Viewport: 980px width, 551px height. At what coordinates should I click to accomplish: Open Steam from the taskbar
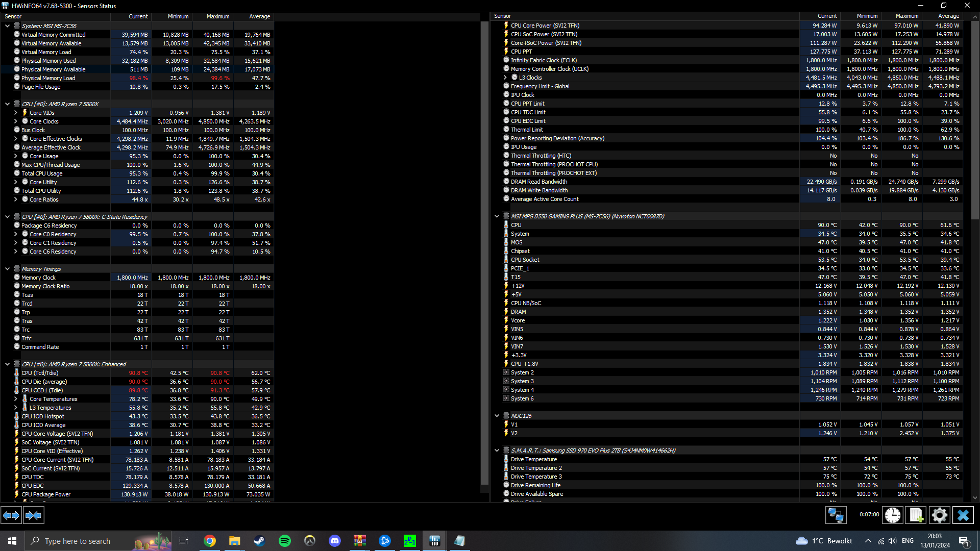259,541
